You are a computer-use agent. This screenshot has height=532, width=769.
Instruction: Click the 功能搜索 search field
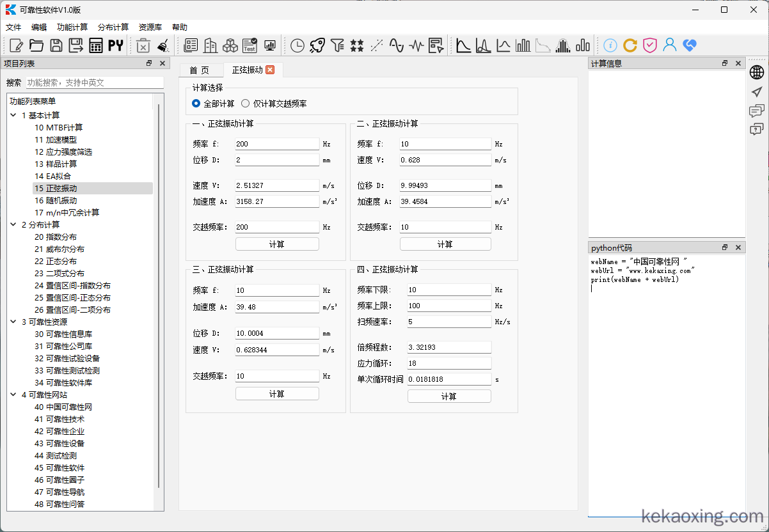(x=95, y=82)
